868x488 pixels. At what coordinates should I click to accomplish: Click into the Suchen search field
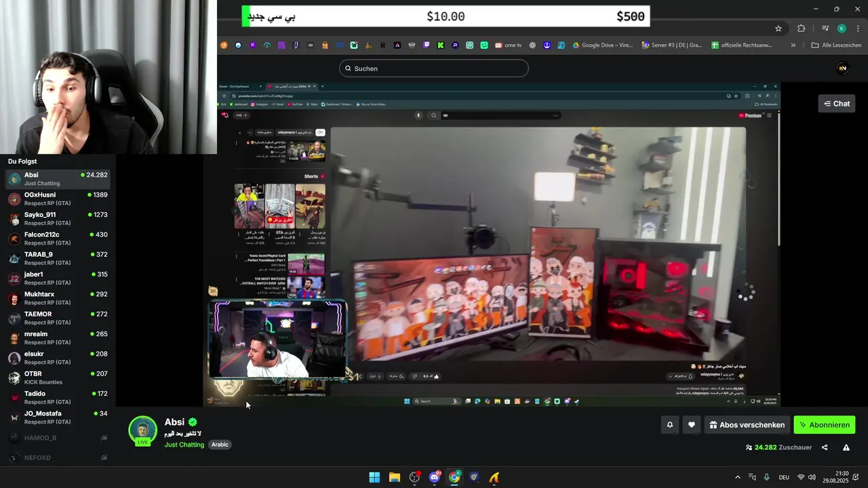[434, 68]
